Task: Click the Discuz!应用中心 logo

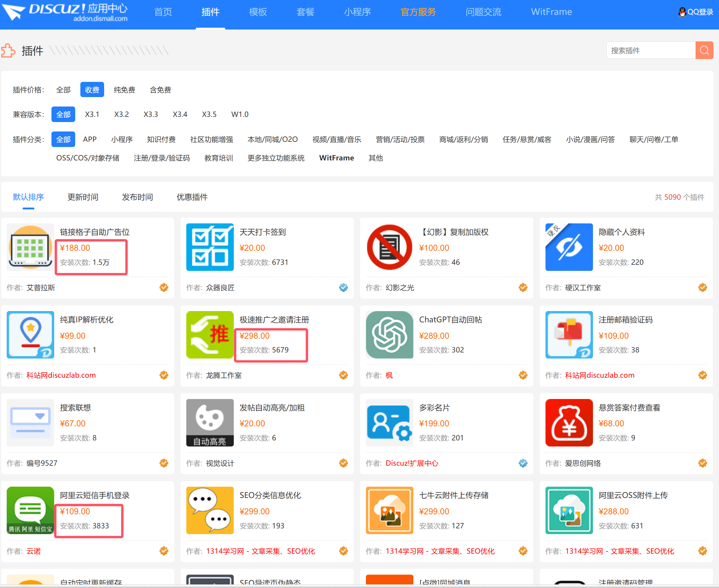Action: (66, 13)
